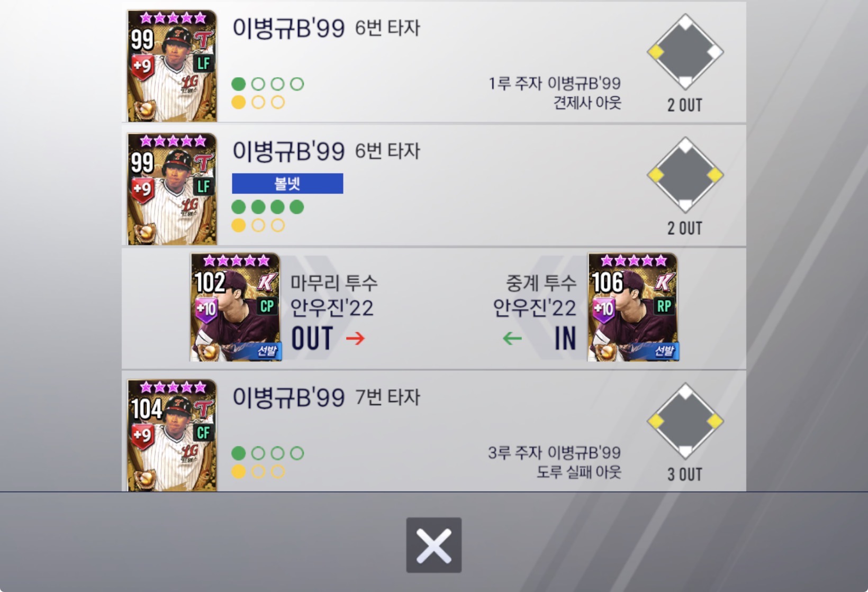Click the 이병규B'99 7번 타자 name
Screen dimensions: 868x592
(x=326, y=397)
